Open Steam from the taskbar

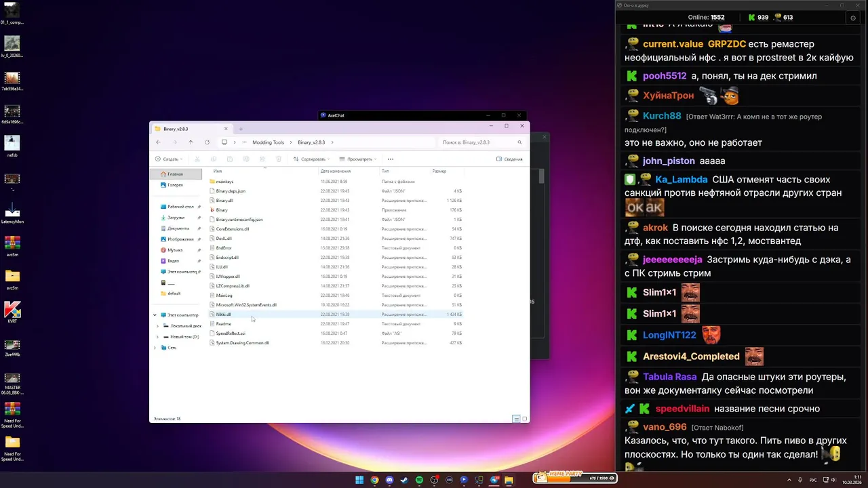click(405, 480)
